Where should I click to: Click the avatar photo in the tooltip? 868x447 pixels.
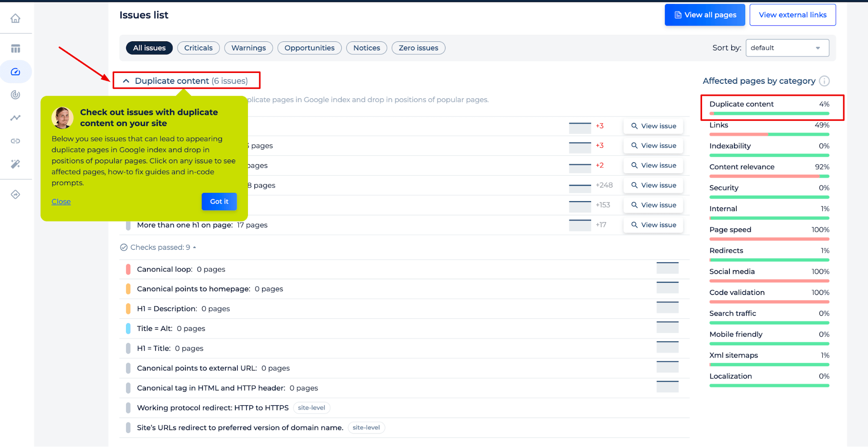(63, 118)
